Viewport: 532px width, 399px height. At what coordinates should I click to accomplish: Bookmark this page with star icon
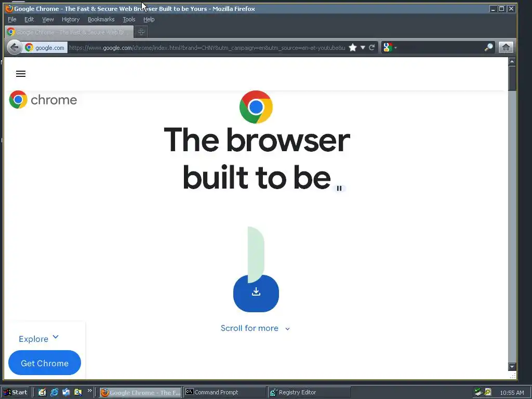[x=353, y=47]
